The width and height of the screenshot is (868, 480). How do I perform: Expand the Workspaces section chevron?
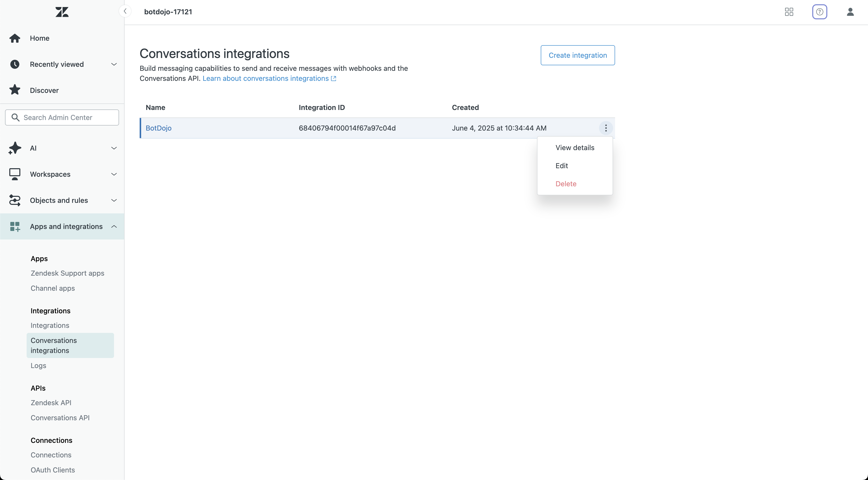(x=114, y=174)
